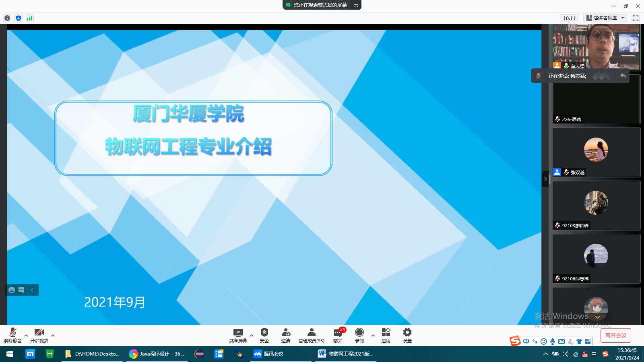Expand audio options arrow beside 解除静音
This screenshot has height=362, width=644.
click(x=26, y=335)
